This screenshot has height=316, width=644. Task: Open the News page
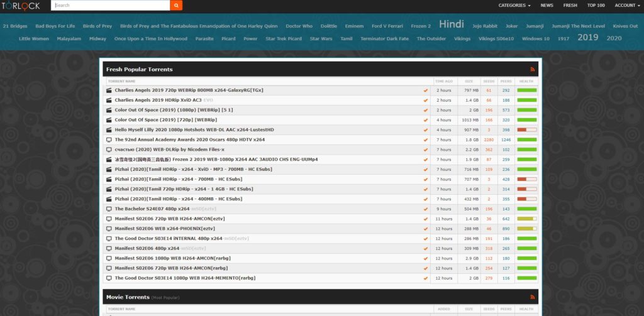[547, 5]
